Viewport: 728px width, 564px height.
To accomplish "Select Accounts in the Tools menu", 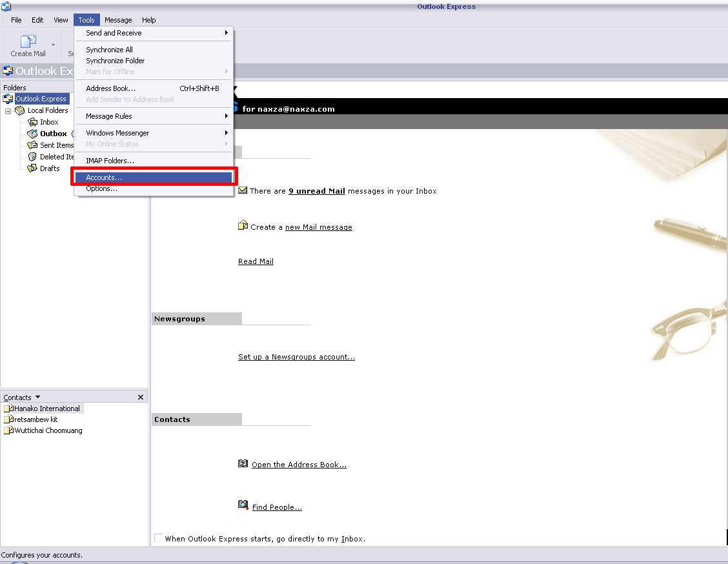I will click(154, 177).
